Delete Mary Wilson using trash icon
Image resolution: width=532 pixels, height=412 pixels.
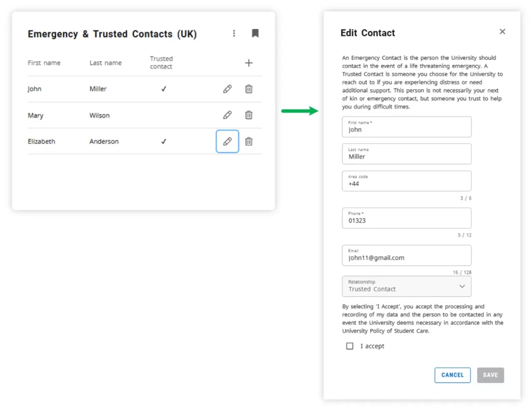click(249, 115)
